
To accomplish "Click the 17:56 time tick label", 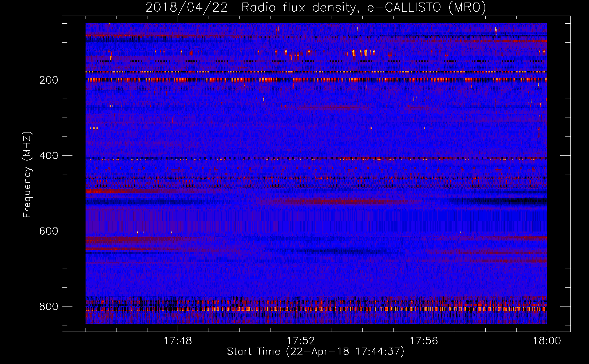I will [424, 341].
